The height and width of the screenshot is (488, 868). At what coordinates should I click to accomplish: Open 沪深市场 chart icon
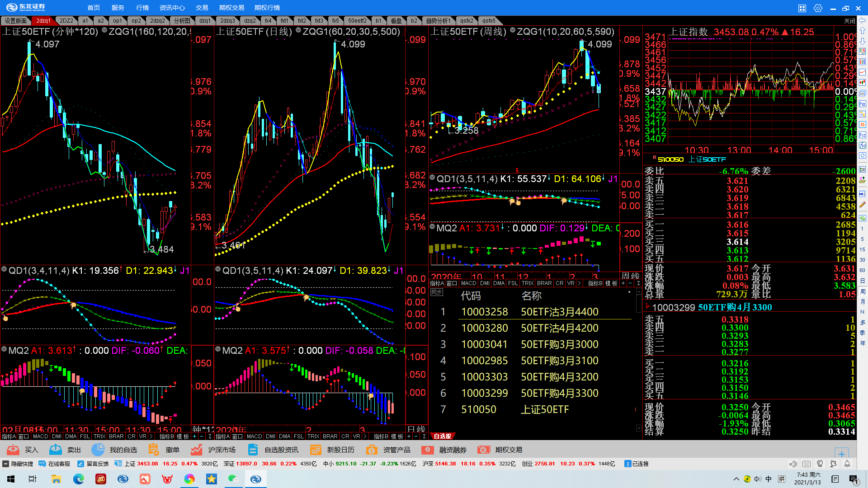pos(196,450)
